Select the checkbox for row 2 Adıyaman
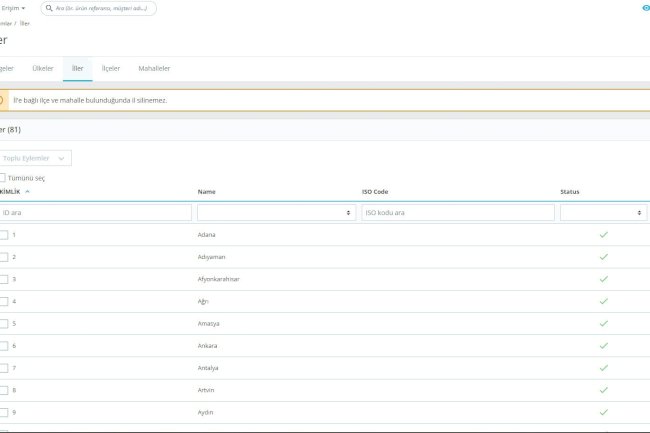650x433 pixels. pyautogui.click(x=3, y=257)
